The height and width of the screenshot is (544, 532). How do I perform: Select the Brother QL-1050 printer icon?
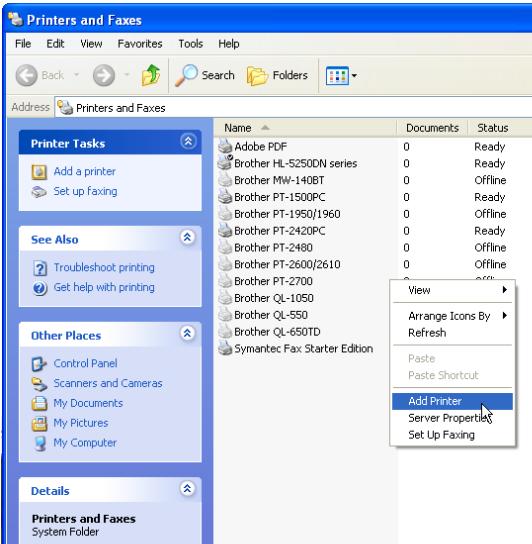pyautogui.click(x=225, y=298)
